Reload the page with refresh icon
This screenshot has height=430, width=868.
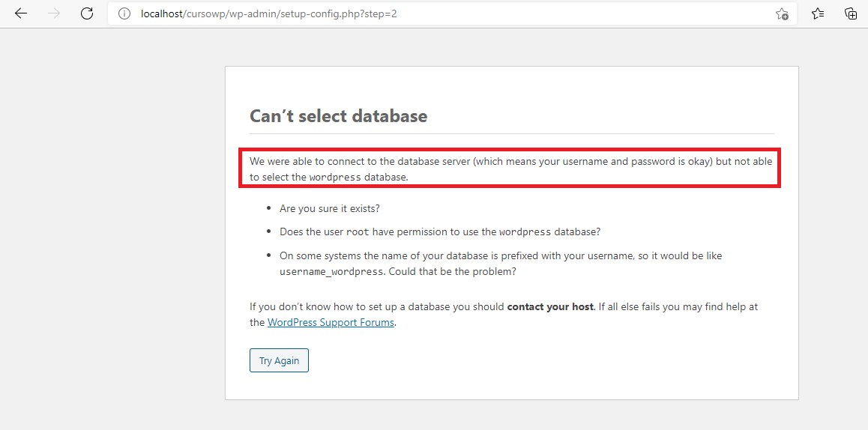(x=87, y=13)
